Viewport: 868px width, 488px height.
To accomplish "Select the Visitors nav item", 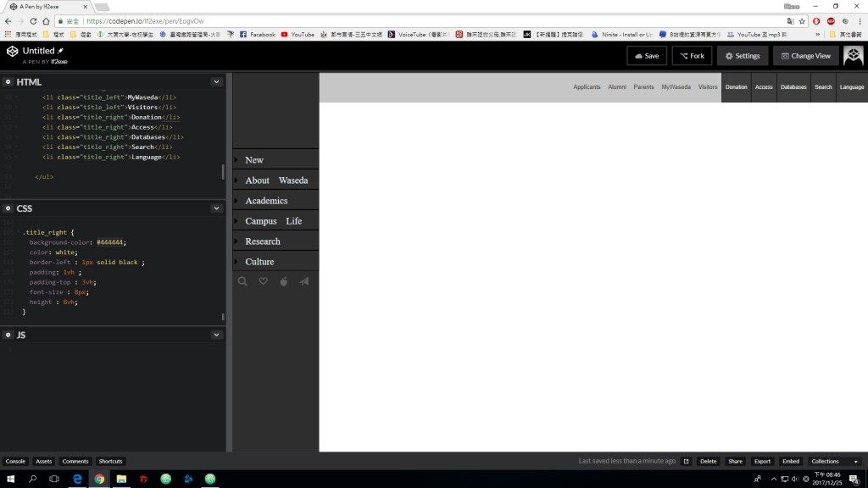I will pyautogui.click(x=708, y=87).
